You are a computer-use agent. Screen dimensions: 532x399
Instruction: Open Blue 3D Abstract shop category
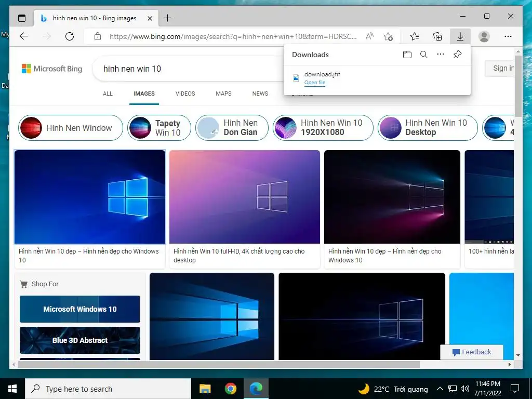click(79, 340)
